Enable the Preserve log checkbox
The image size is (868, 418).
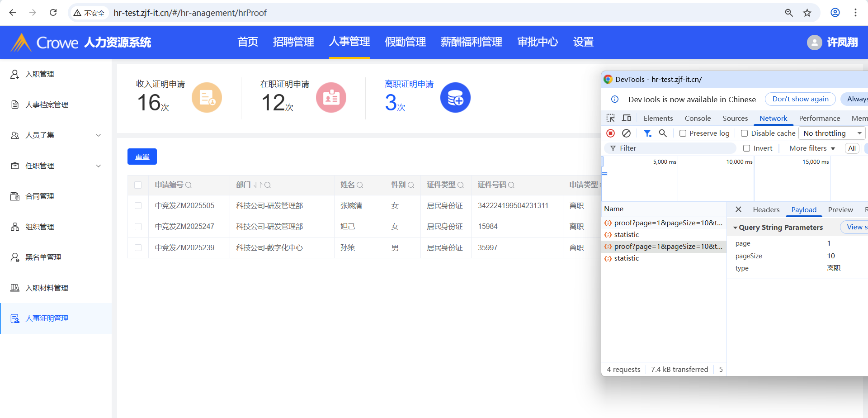pos(683,133)
